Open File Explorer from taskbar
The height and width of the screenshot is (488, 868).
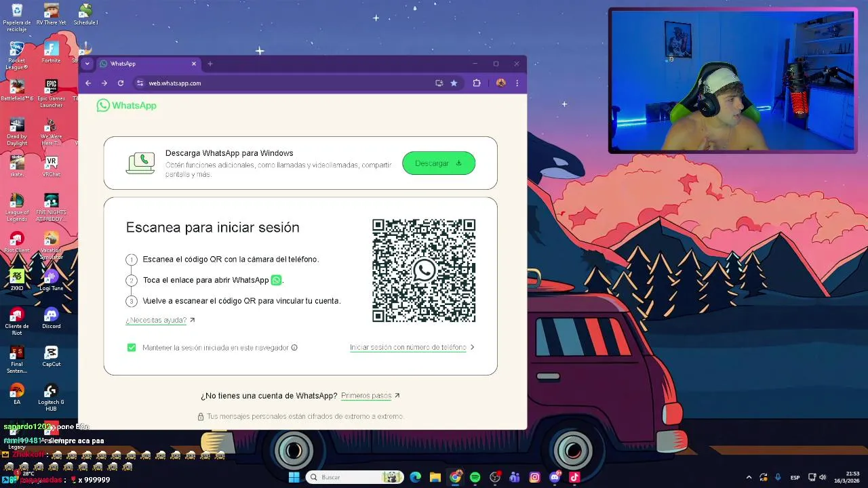(x=435, y=477)
